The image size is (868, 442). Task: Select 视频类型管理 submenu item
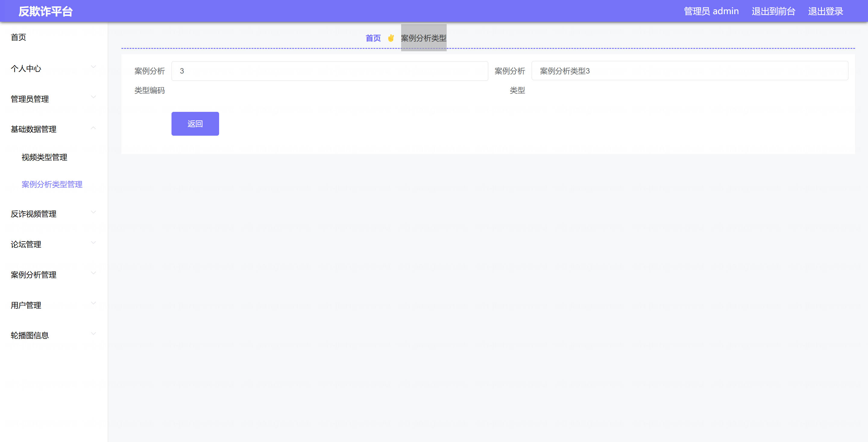44,157
